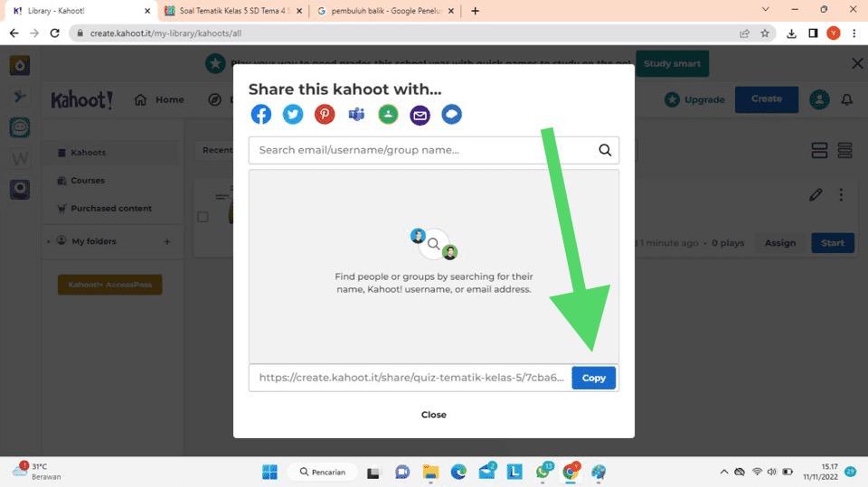Image resolution: width=868 pixels, height=487 pixels.
Task: Click the share URL text field
Action: click(410, 378)
